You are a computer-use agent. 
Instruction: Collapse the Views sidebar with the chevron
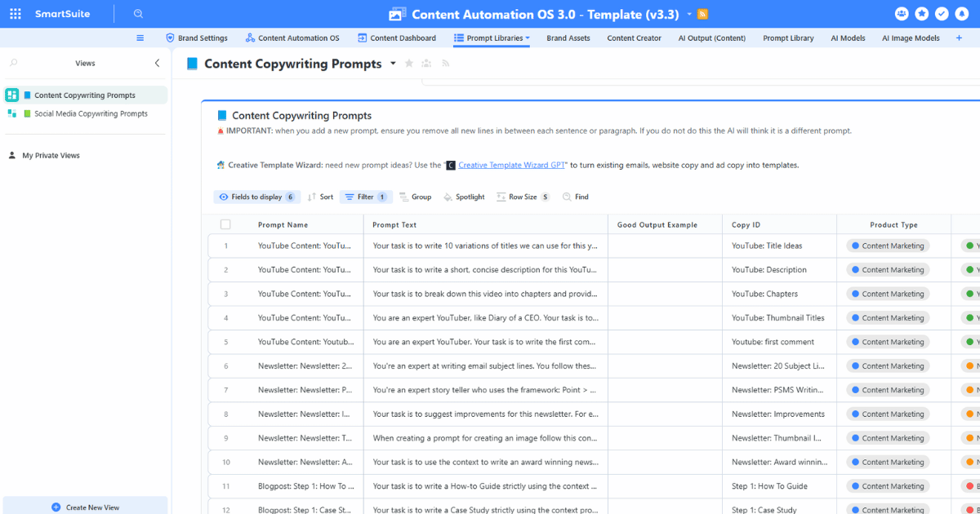pyautogui.click(x=158, y=63)
